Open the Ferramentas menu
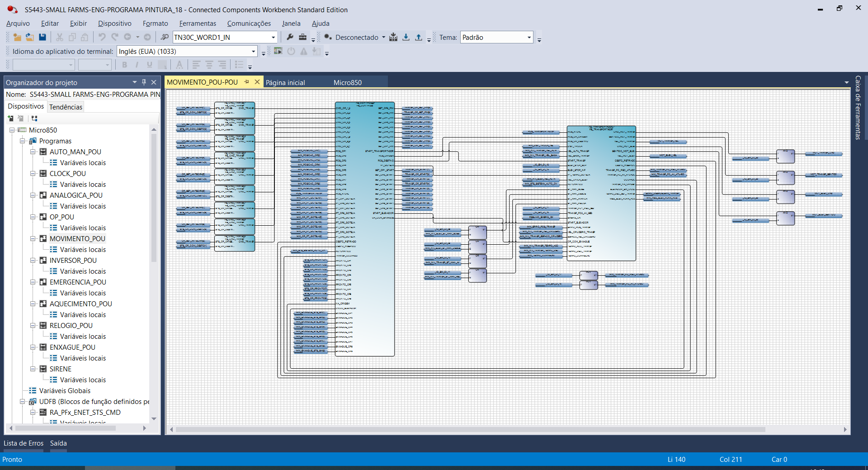Image resolution: width=868 pixels, height=470 pixels. (198, 24)
